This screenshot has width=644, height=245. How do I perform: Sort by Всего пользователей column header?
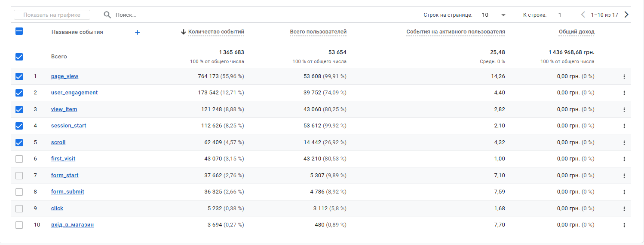318,32
